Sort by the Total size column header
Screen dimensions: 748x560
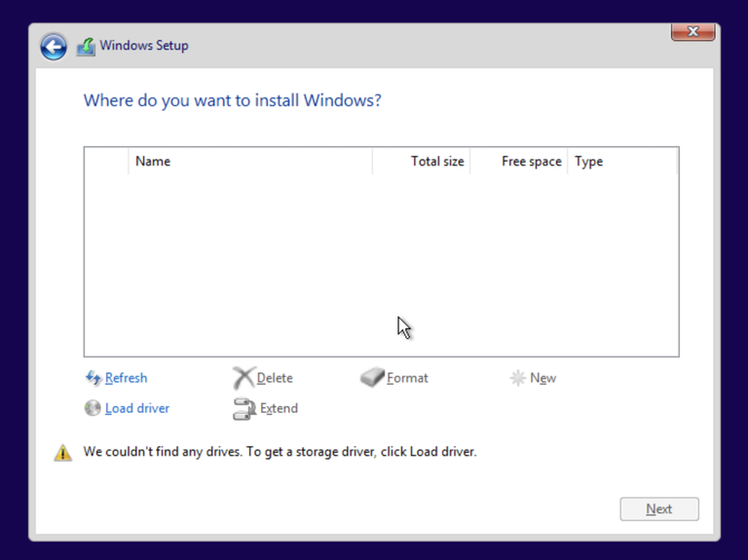(421, 162)
